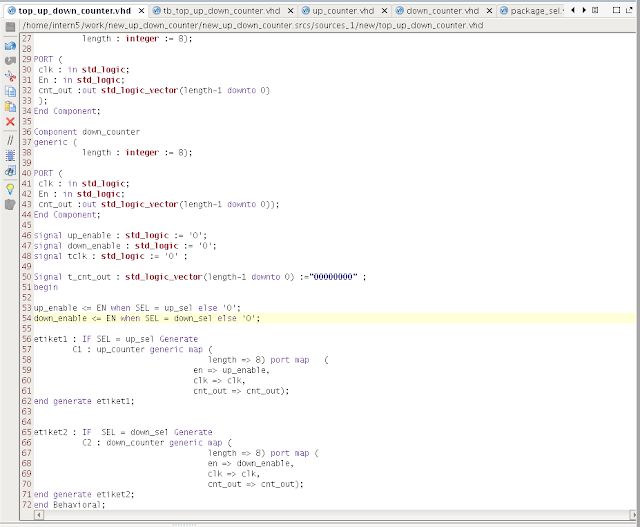Click the grey icon below the lightbulb
Image resolution: width=640 pixels, height=527 pixels.
(x=10, y=205)
